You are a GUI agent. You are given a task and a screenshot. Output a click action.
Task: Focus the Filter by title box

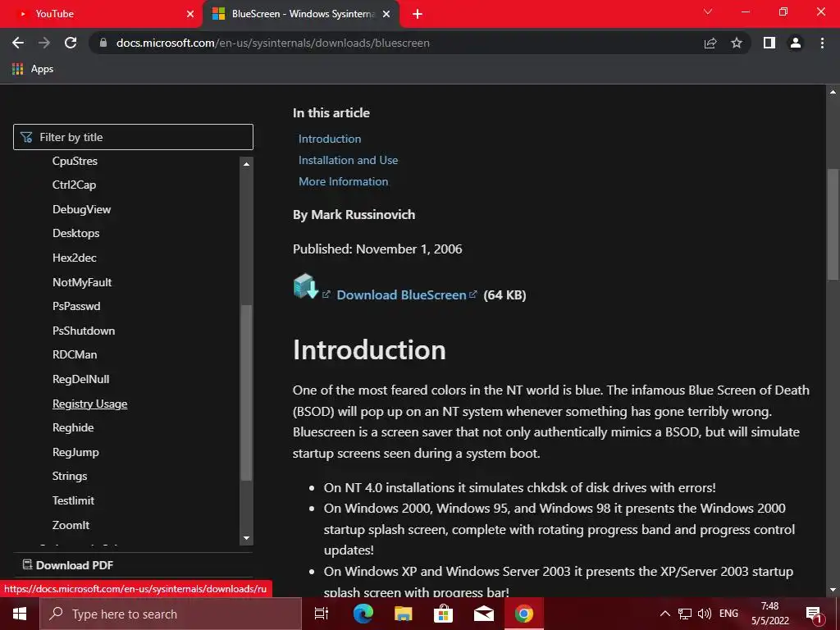pos(133,137)
